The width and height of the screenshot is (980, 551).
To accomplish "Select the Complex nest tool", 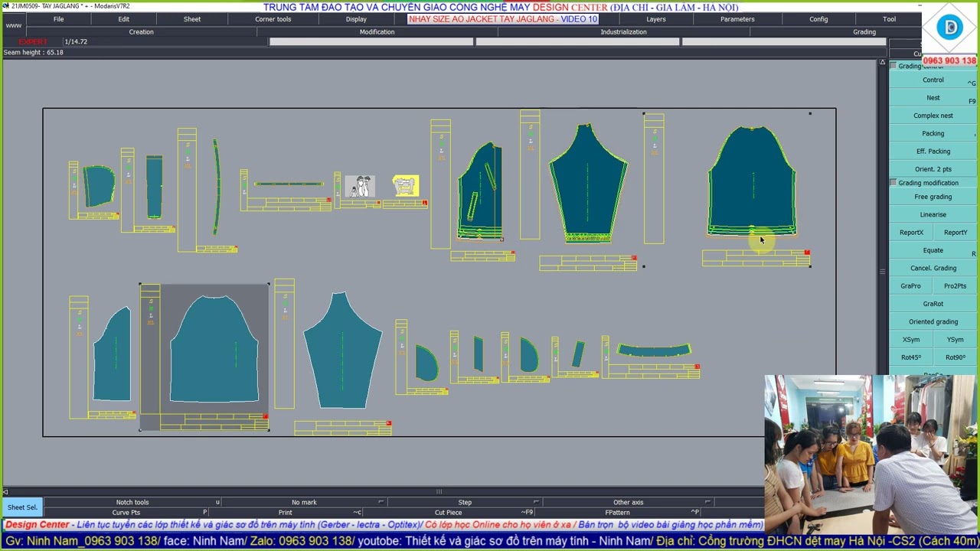I will click(933, 116).
